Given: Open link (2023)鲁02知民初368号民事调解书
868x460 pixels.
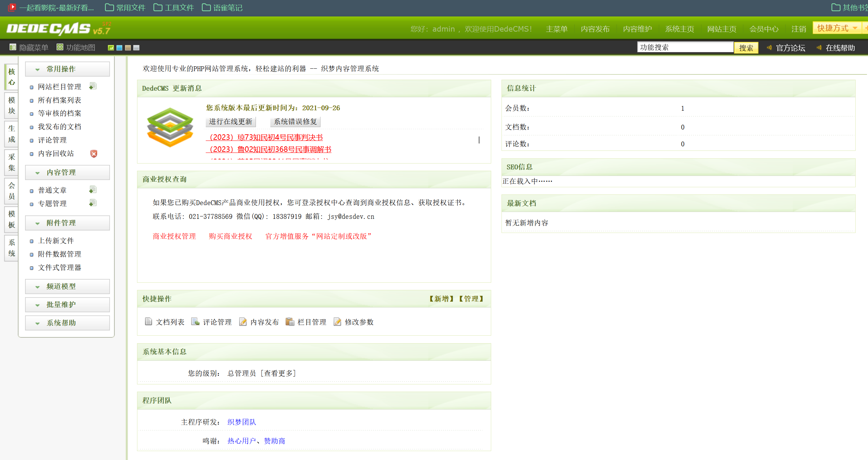Looking at the screenshot, I should pos(269,149).
